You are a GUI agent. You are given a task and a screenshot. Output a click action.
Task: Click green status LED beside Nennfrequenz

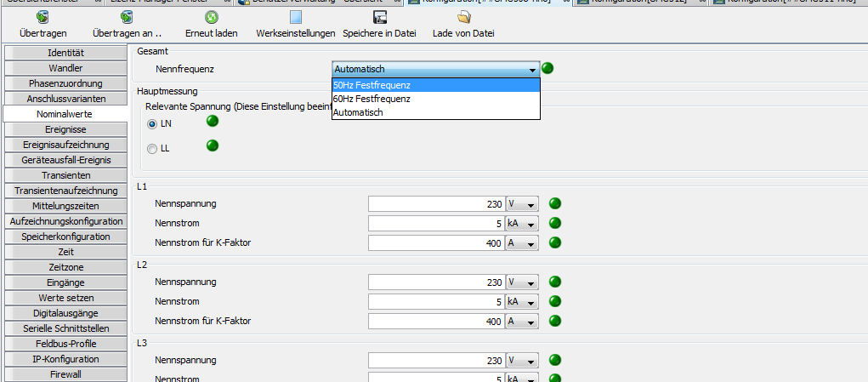pos(547,68)
